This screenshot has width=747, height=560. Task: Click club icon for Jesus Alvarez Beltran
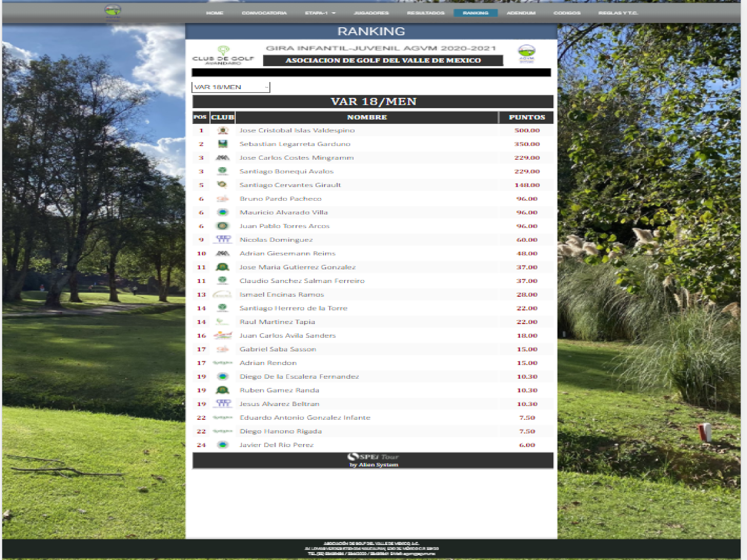pyautogui.click(x=223, y=404)
